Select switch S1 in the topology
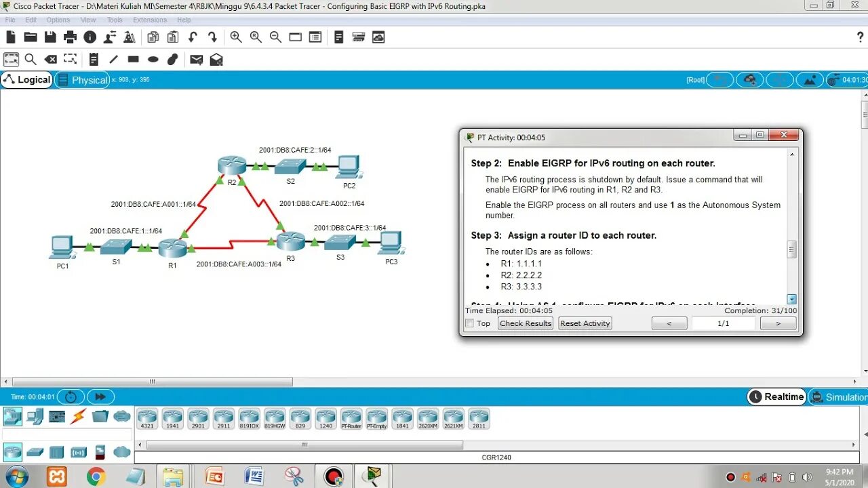Image resolution: width=868 pixels, height=488 pixels. coord(116,248)
